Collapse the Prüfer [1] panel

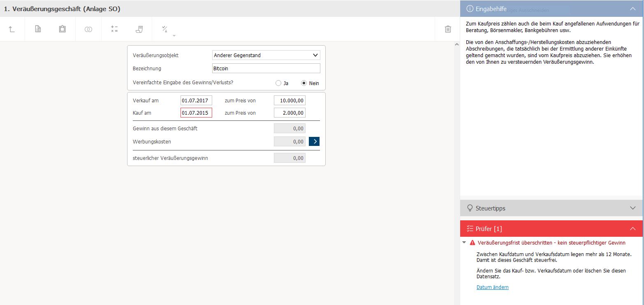[632, 229]
